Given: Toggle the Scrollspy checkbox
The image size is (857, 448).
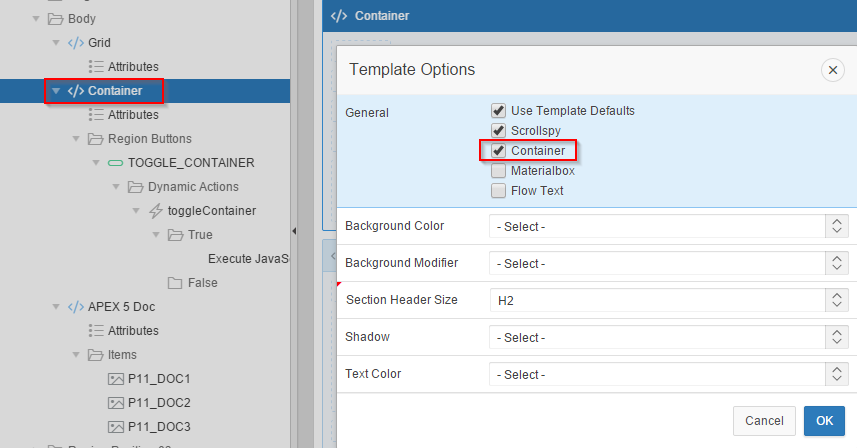Looking at the screenshot, I should (x=498, y=131).
